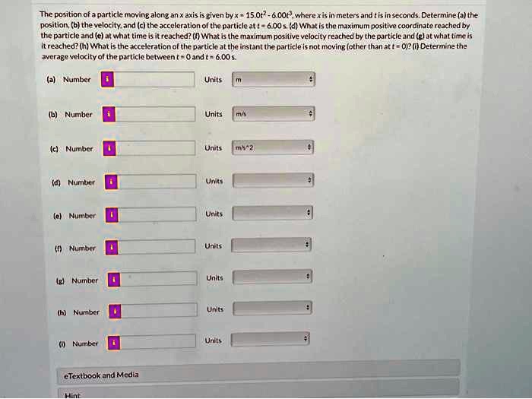Click the Number input field for part (a)

coord(154,79)
